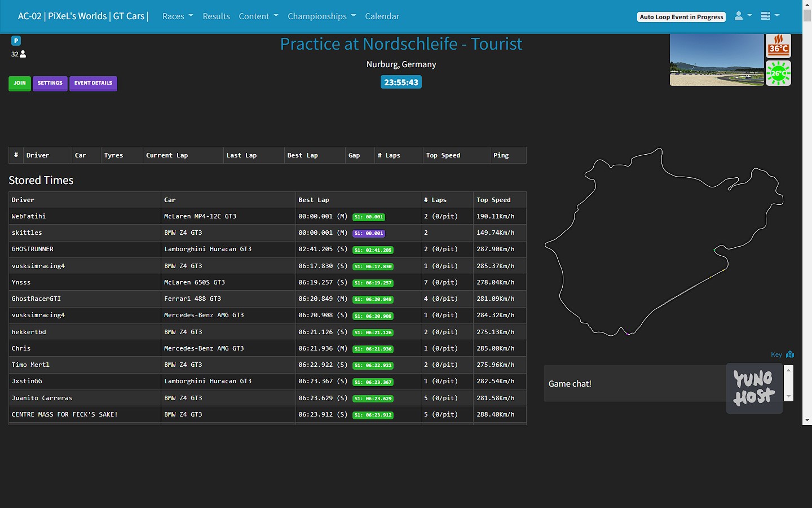This screenshot has height=508, width=812.
Task: Open the EVENT DETAILS button
Action: [x=93, y=83]
